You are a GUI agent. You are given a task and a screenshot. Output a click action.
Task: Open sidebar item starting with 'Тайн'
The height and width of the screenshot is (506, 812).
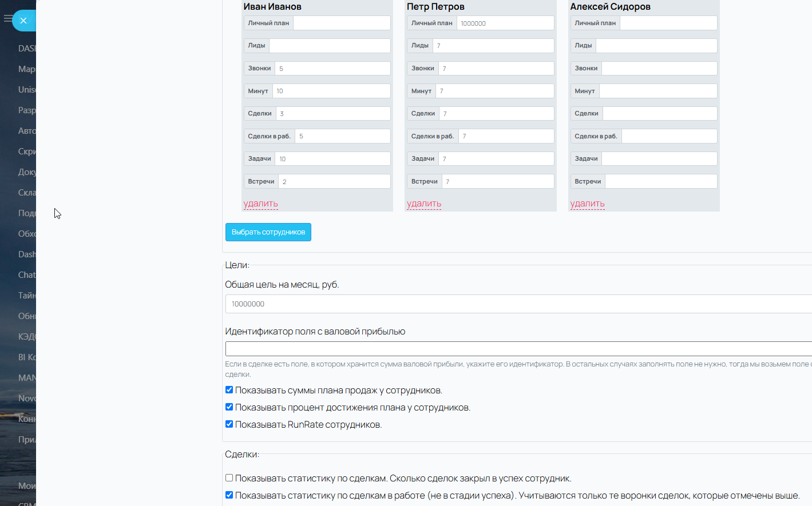(x=27, y=296)
